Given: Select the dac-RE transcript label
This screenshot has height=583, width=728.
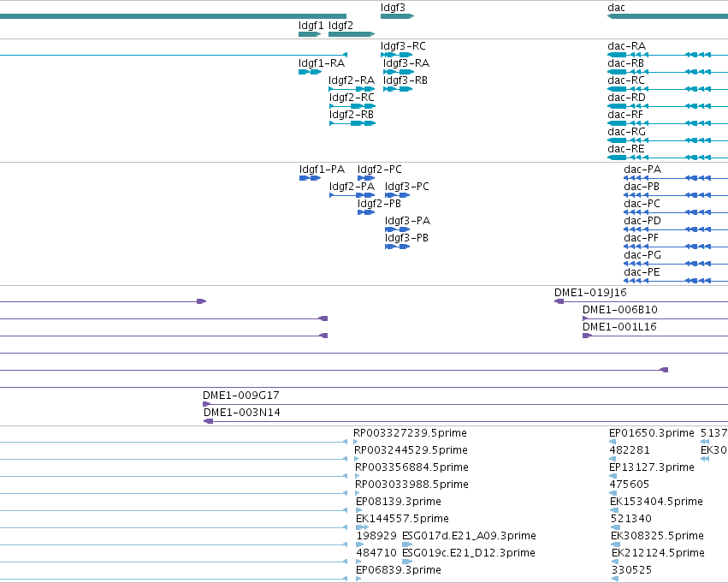Looking at the screenshot, I should tap(626, 149).
